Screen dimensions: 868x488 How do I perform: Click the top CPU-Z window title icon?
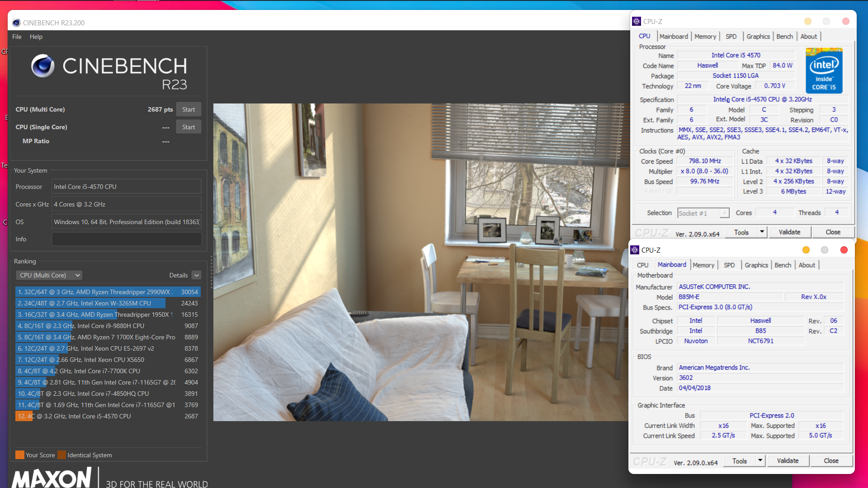click(637, 21)
